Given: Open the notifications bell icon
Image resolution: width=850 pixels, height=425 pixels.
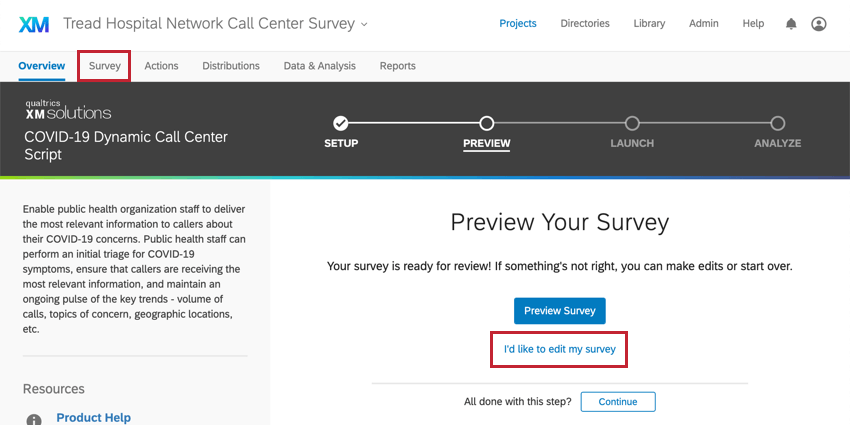Looking at the screenshot, I should [x=791, y=24].
